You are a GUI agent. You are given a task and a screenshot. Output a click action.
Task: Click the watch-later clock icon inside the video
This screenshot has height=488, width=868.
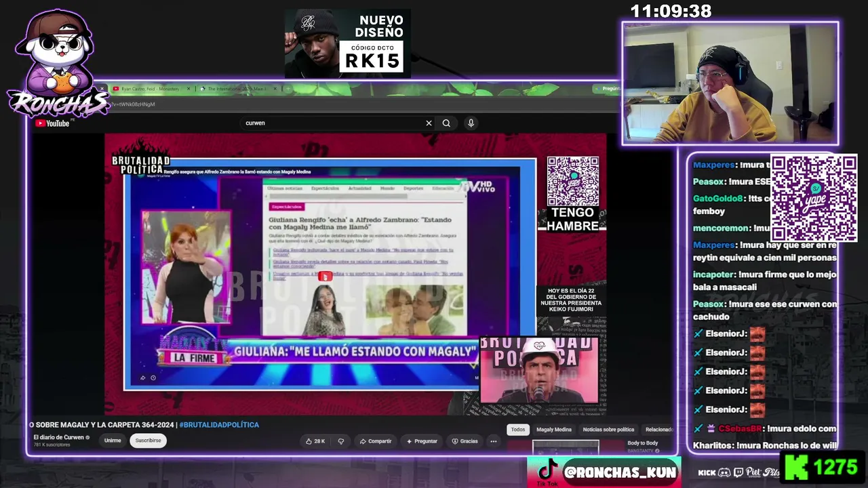pos(153,378)
